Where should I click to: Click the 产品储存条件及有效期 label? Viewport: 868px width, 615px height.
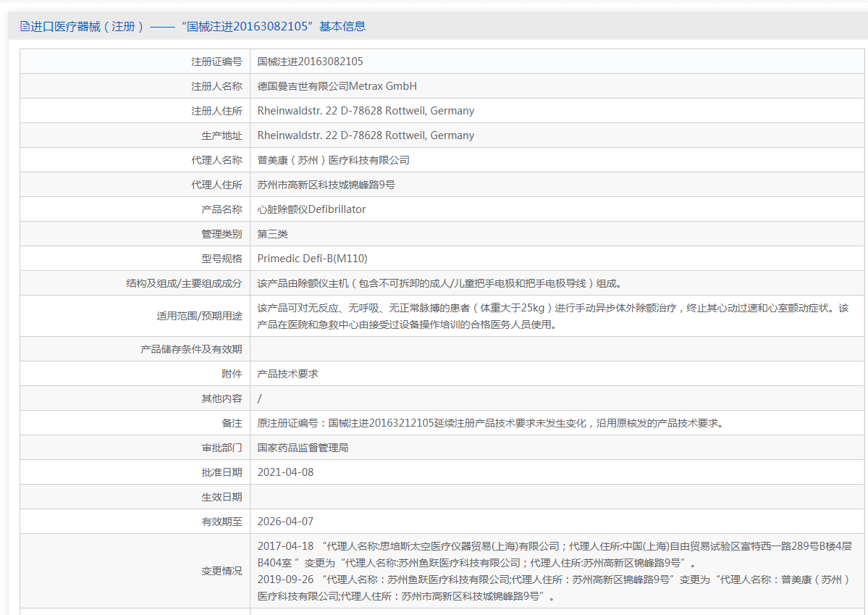(x=191, y=349)
